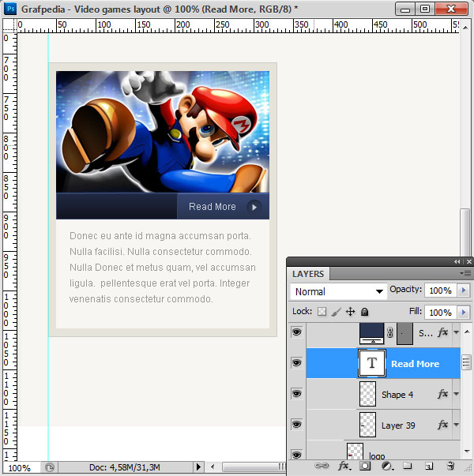Image resolution: width=474 pixels, height=476 pixels.
Task: Click the Doc: 4,58M/31,3M status text
Action: tap(125, 467)
